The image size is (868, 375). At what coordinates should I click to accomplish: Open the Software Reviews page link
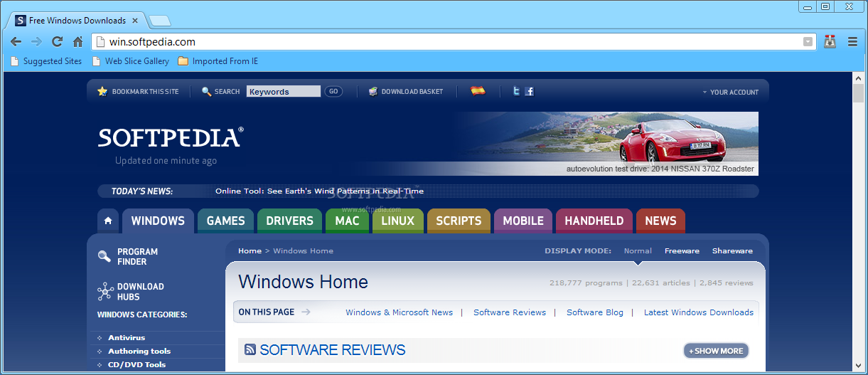coord(510,312)
